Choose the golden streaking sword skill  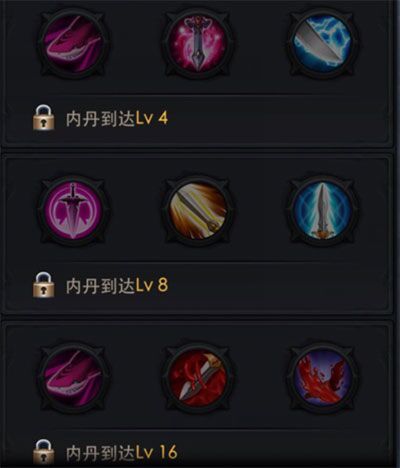[x=198, y=211]
